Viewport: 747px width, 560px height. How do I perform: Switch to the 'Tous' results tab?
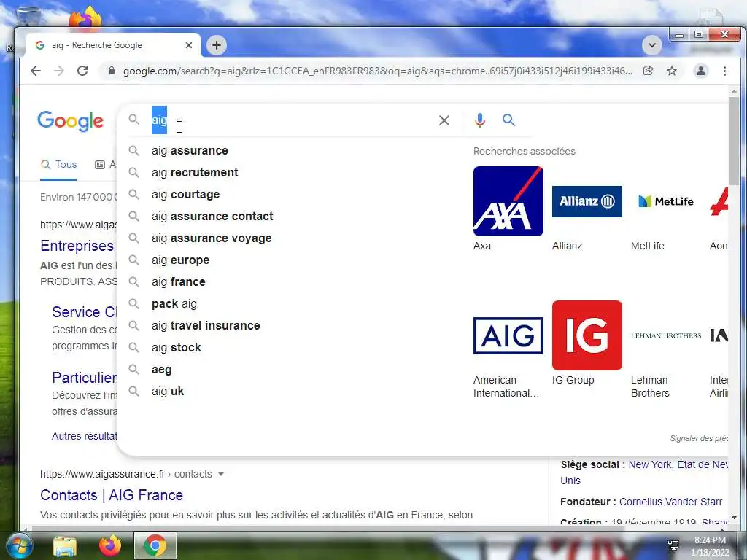[x=58, y=165]
